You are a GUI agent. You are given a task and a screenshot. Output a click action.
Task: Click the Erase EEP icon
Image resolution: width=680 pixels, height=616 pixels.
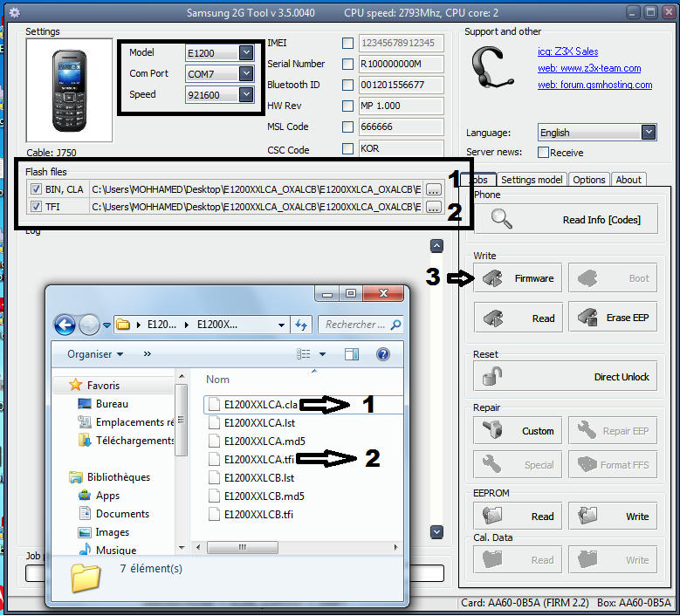588,318
